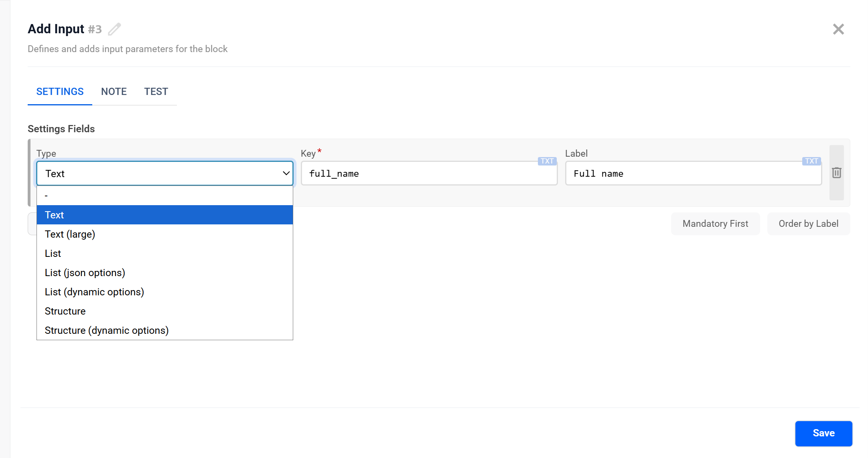The image size is (868, 458).
Task: Click the TXT badge on Label field
Action: click(811, 161)
